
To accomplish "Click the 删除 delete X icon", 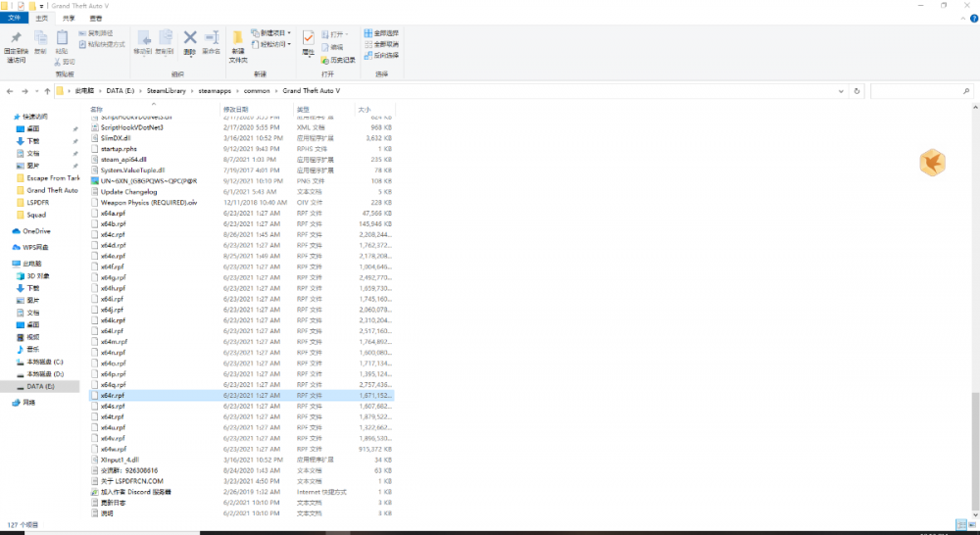I will 190,38.
